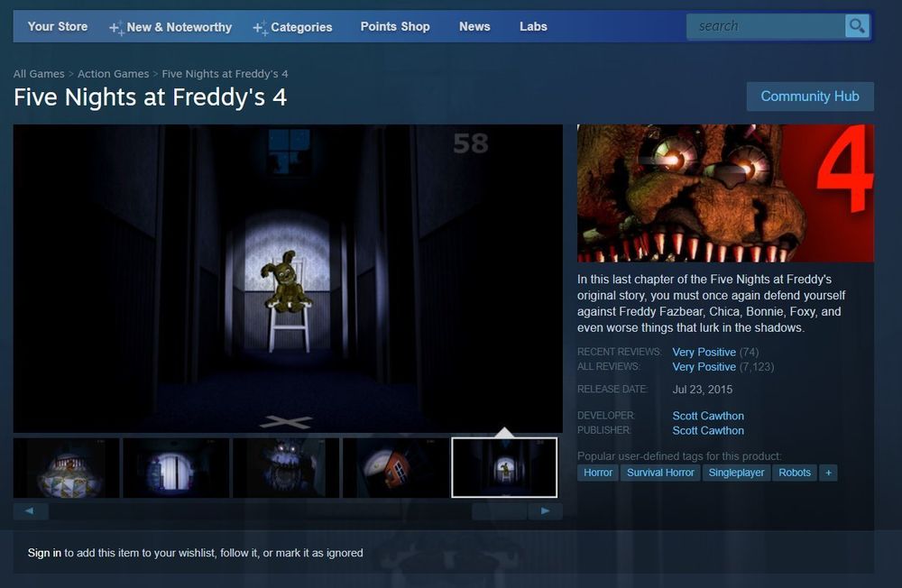Select the highlighted hallway plush screenshot thumbnail
902x588 pixels.
click(504, 468)
